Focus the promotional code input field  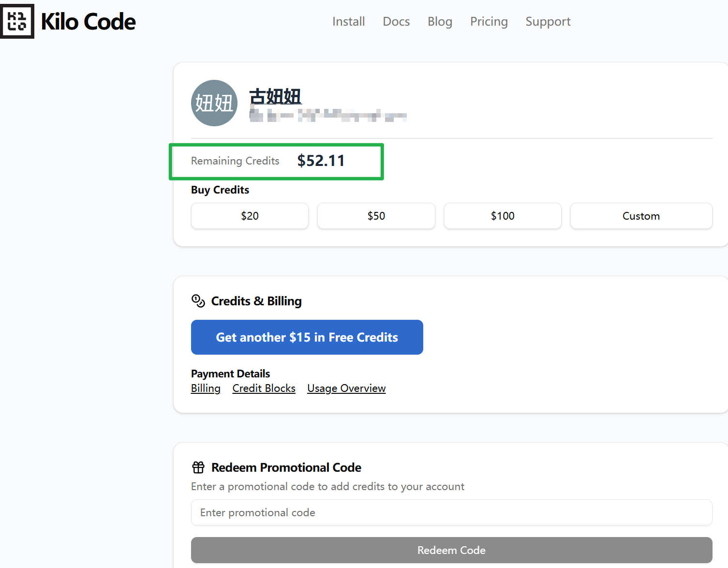tap(452, 512)
